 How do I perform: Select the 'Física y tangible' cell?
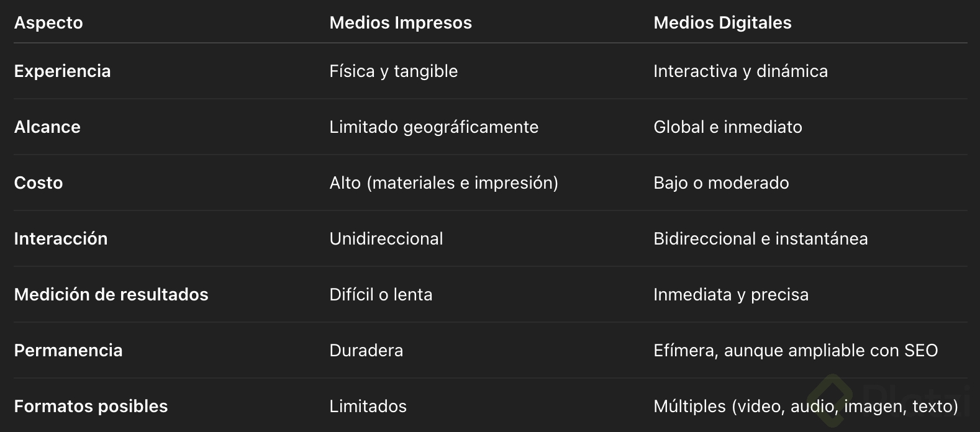point(393,71)
